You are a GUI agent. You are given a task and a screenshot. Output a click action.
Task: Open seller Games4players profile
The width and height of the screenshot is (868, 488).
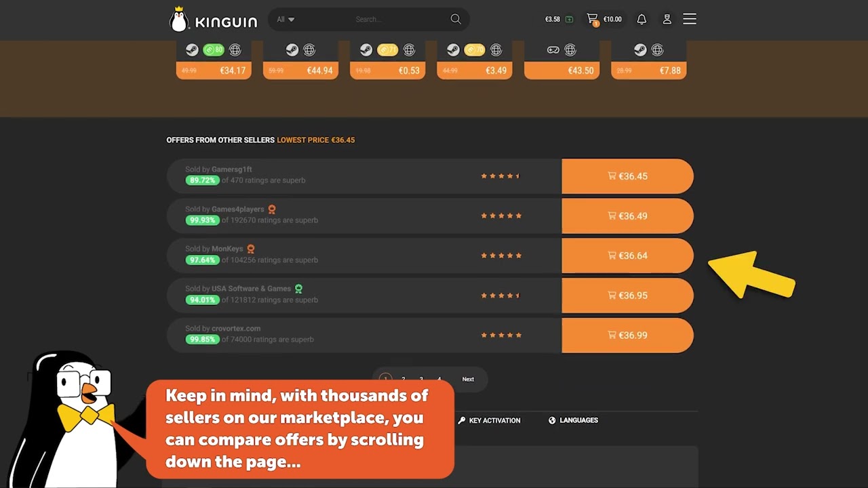pos(237,209)
